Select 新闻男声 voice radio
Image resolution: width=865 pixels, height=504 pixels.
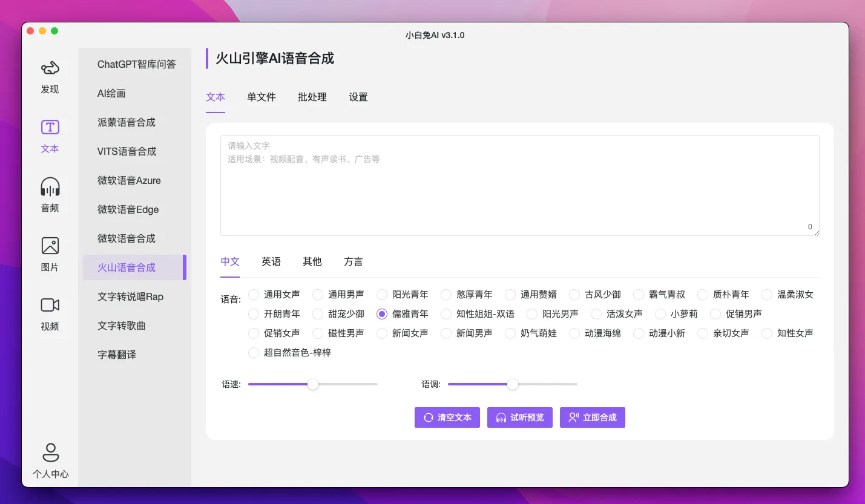point(446,333)
